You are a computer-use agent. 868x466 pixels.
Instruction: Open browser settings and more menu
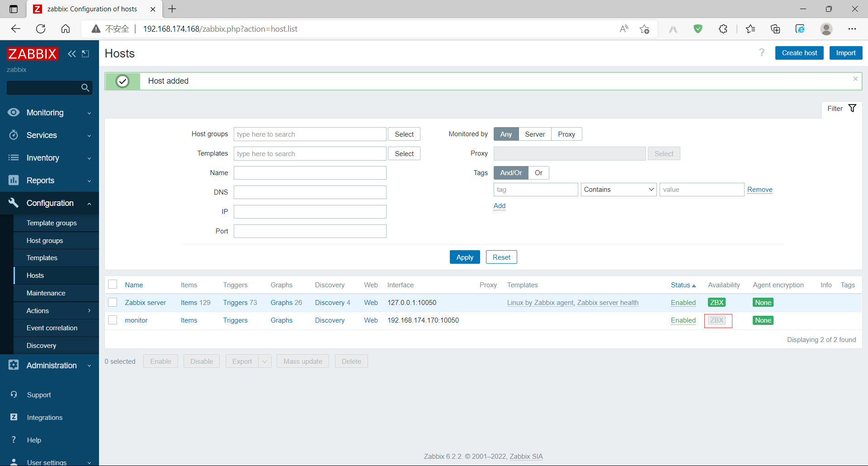(x=852, y=29)
